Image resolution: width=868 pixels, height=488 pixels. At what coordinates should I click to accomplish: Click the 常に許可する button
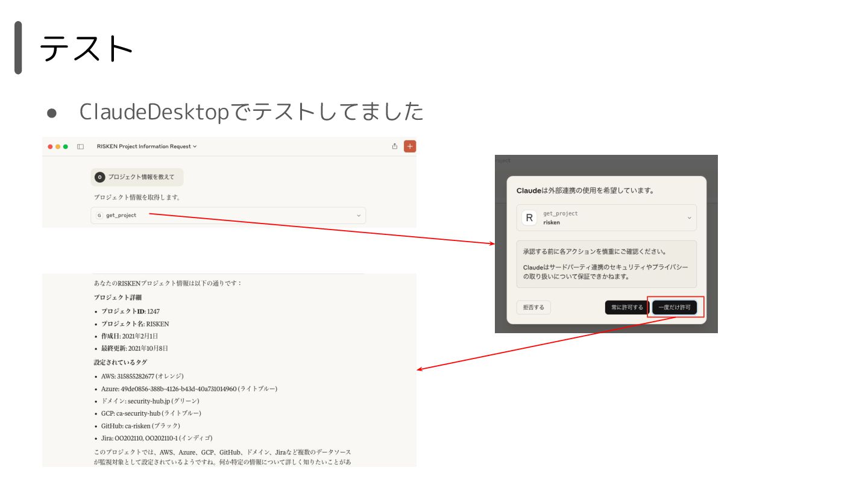click(x=627, y=307)
